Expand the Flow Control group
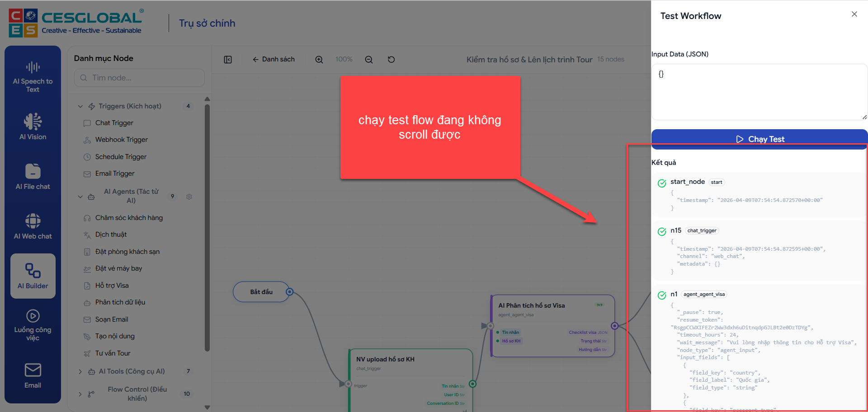Screen dimensions: 868x412 (80, 394)
